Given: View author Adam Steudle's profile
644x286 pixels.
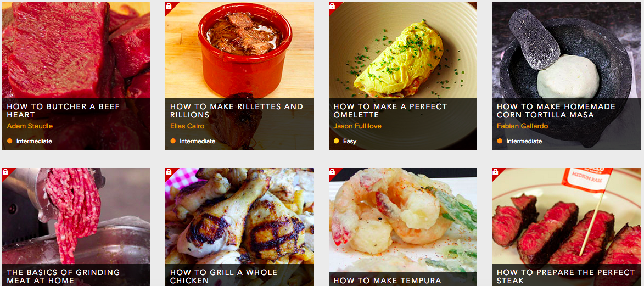Looking at the screenshot, I should (x=30, y=126).
